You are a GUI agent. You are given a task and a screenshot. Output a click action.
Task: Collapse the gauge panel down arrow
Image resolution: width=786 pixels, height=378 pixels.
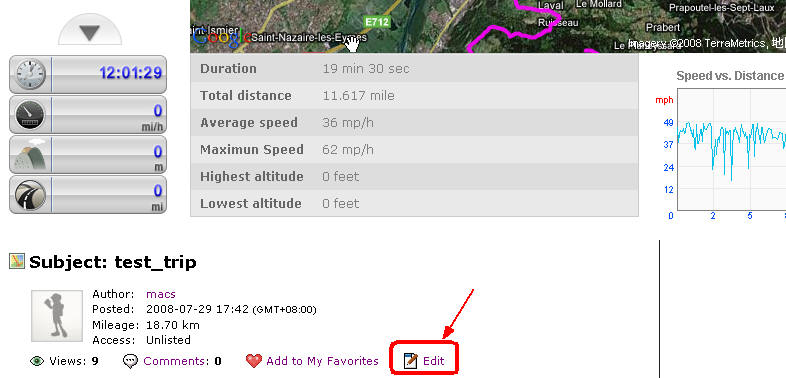pyautogui.click(x=90, y=32)
